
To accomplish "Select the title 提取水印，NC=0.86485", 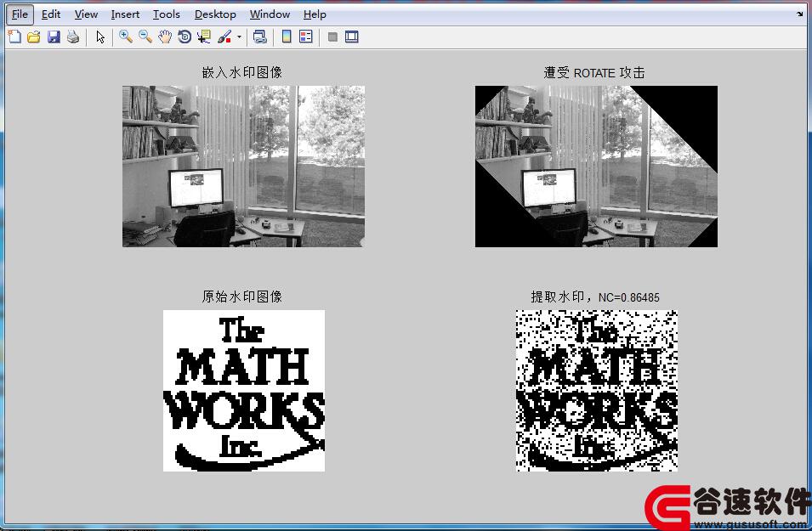I will (595, 297).
